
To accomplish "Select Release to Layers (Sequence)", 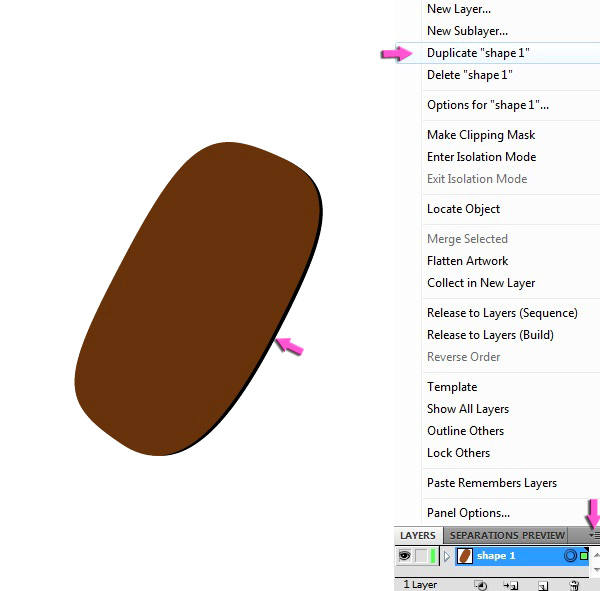I will point(502,313).
